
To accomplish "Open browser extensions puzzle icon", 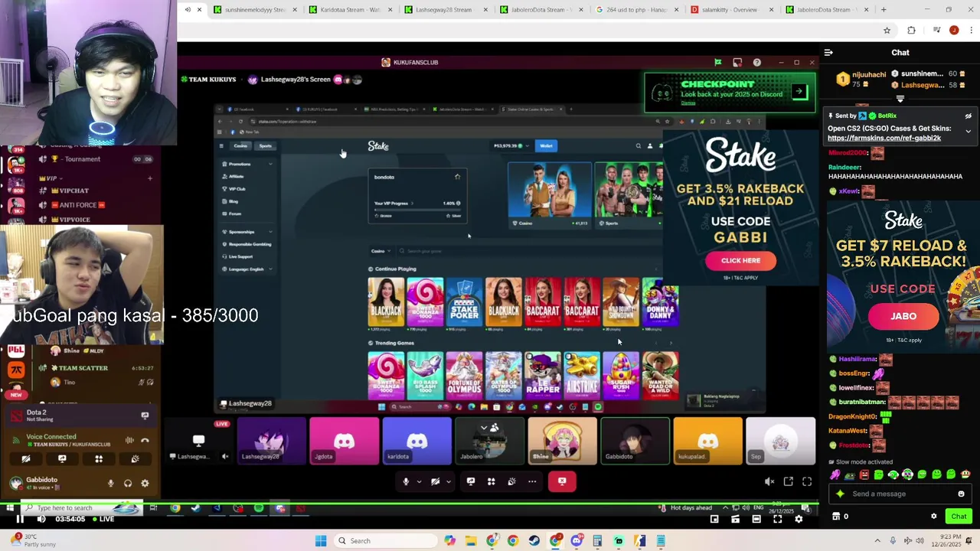I will pos(911,31).
